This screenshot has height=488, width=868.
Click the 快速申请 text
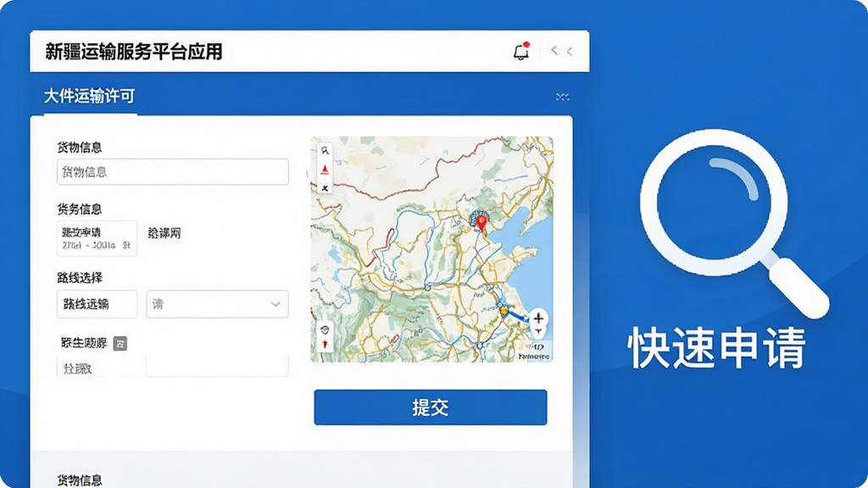(717, 347)
